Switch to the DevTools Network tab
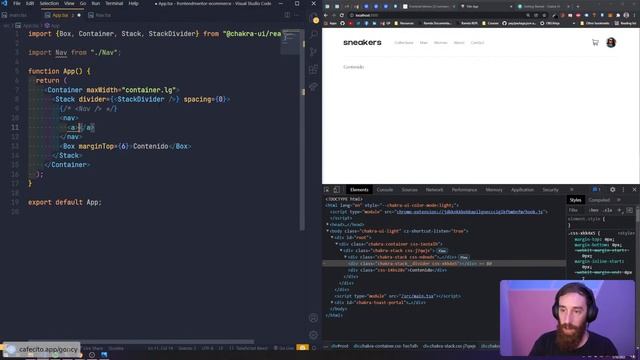Viewport: 640px width, 360px height. click(434, 190)
